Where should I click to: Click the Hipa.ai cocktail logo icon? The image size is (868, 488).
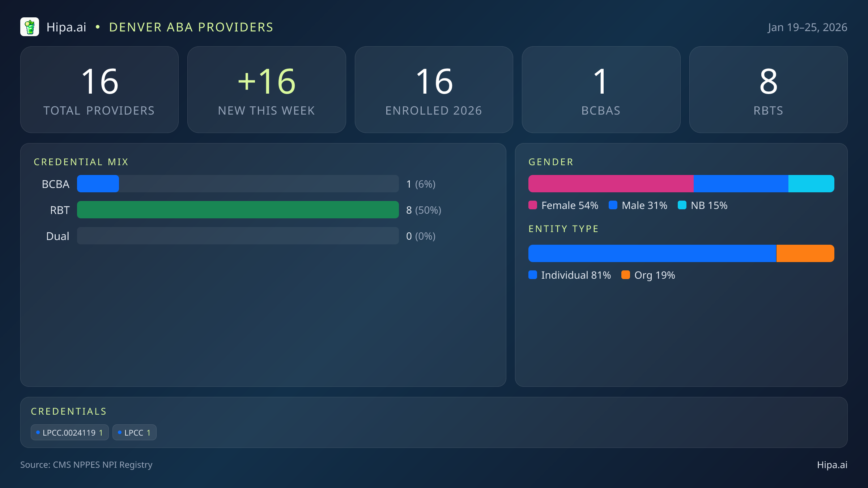click(30, 27)
